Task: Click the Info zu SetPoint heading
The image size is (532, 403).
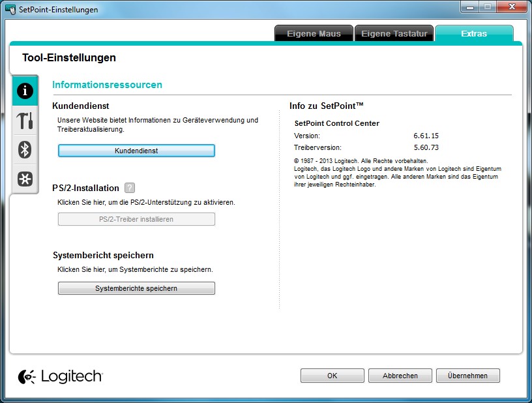Action: (327, 106)
